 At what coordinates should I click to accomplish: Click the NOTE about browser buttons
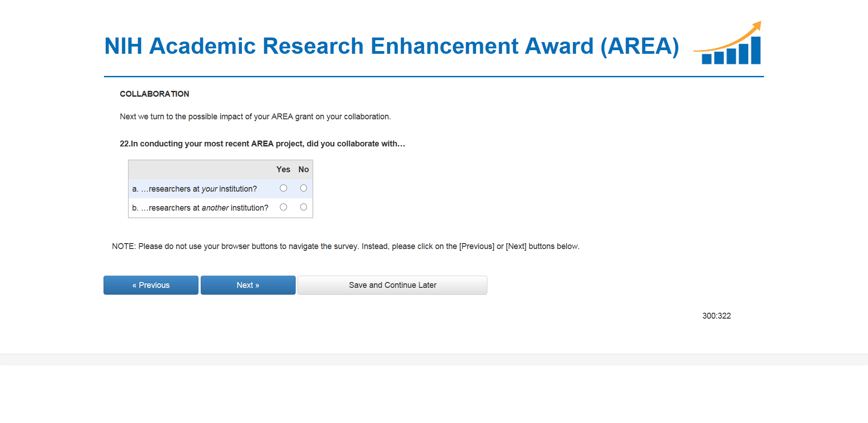tap(345, 246)
